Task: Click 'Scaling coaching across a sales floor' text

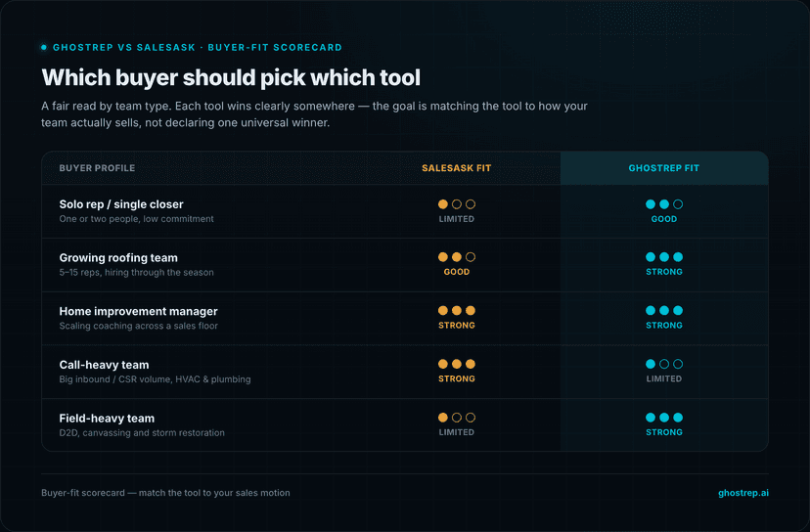Action: [139, 326]
